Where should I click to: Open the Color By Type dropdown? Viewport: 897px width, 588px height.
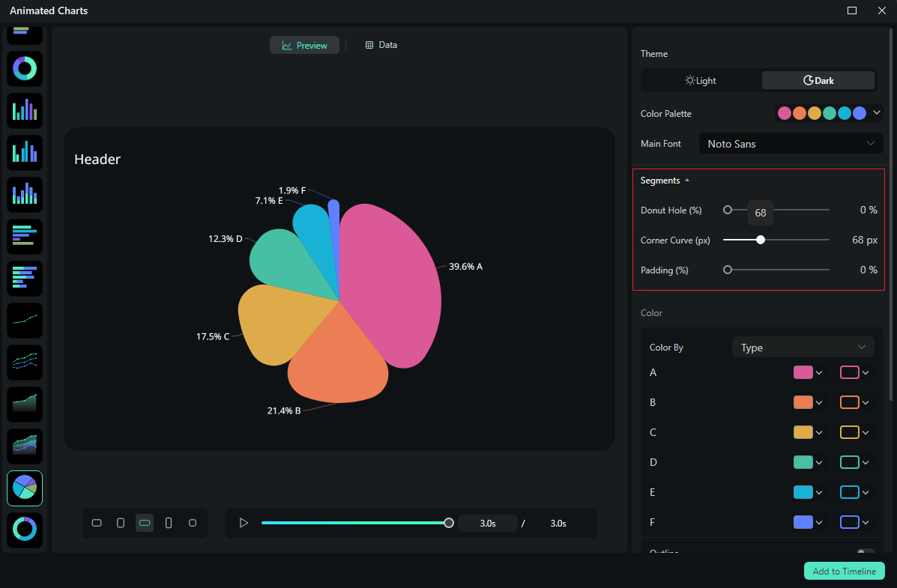click(x=802, y=347)
